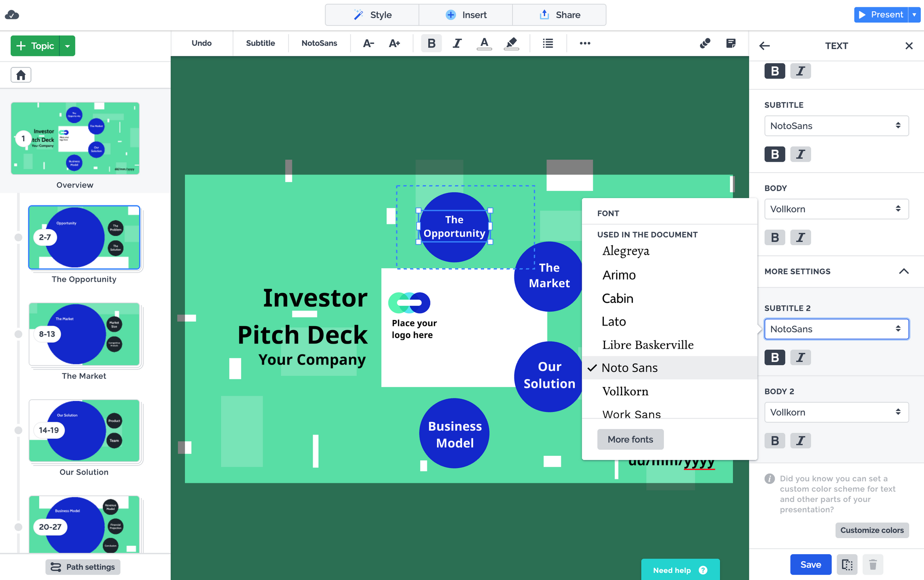Delete selection with the trash icon
The width and height of the screenshot is (924, 580).
coord(872,564)
